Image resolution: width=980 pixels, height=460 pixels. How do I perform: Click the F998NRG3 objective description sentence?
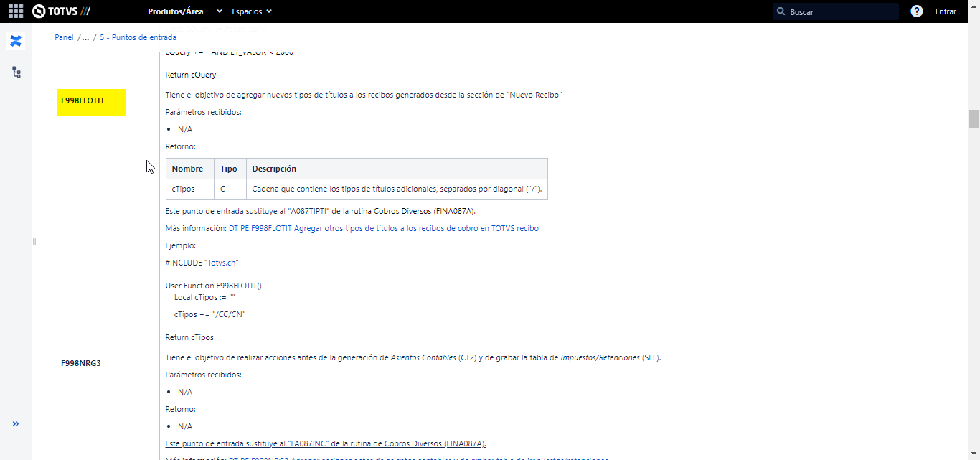[413, 357]
